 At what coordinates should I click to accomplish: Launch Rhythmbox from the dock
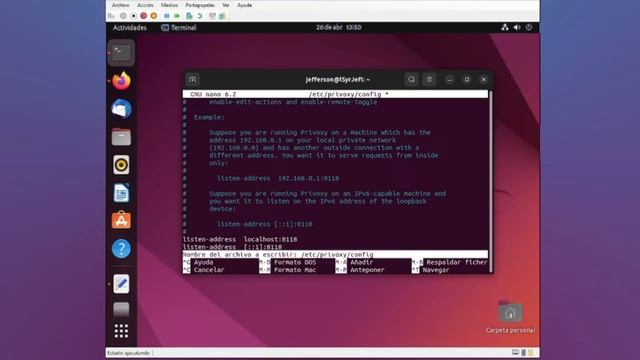(x=121, y=164)
